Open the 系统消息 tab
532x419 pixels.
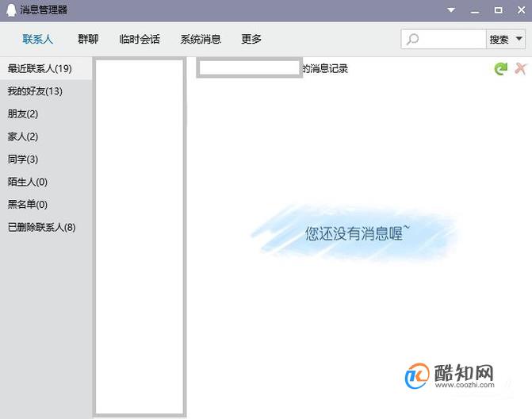(201, 39)
